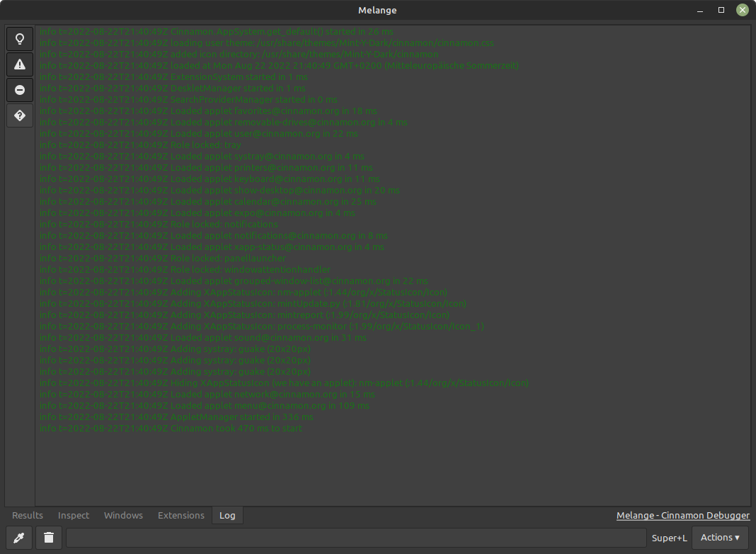The height and width of the screenshot is (554, 756).
Task: Click the 'Hiding XAppStatusIcon' log line
Action: (284, 383)
